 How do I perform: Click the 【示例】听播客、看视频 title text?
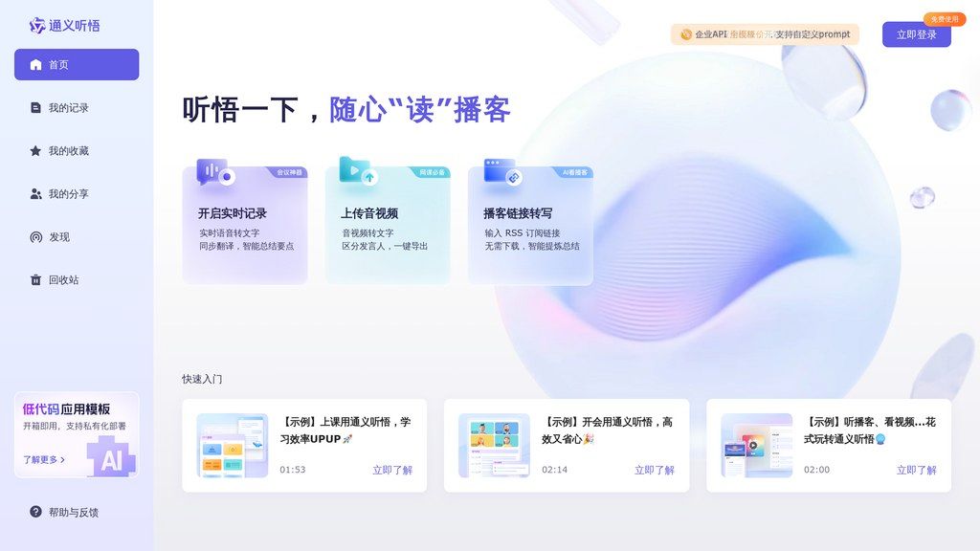point(869,430)
